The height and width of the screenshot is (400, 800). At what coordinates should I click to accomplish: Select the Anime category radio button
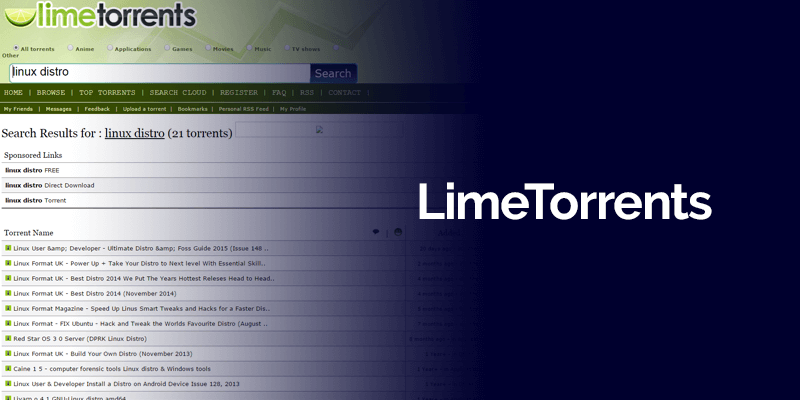point(70,47)
